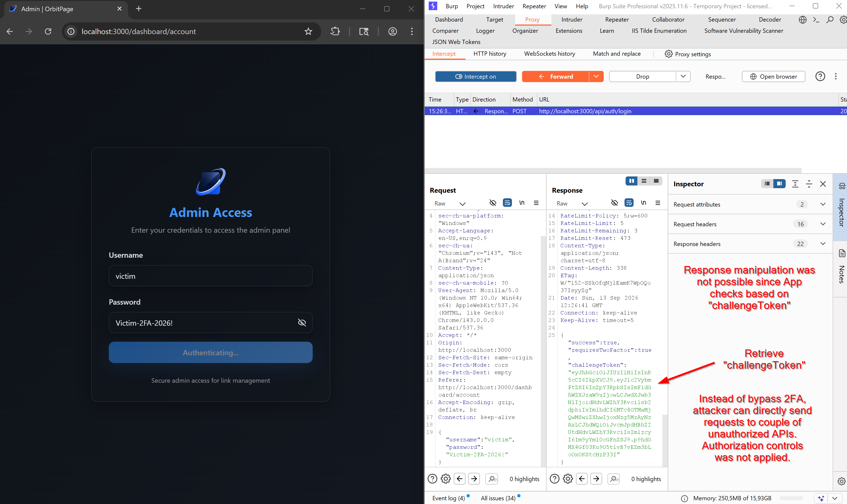847x504 pixels.
Task: Collapse all Inspector sections icon
Action: point(809,184)
